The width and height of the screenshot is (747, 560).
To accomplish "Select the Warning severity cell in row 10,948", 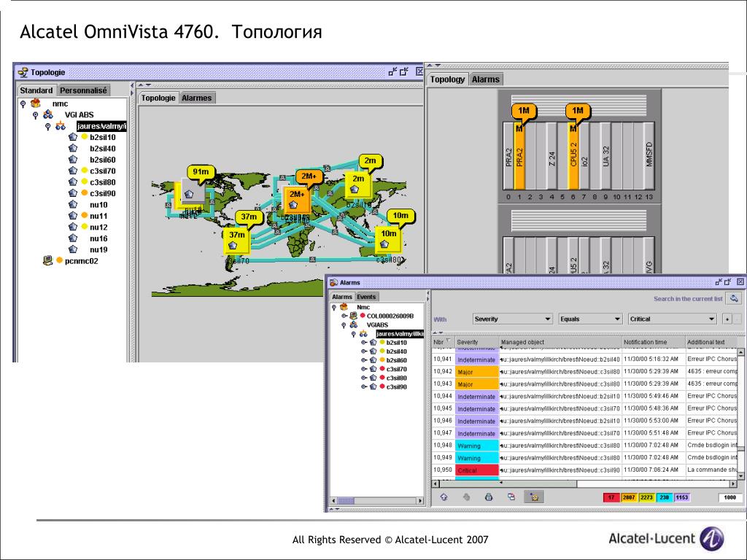I will pos(477,446).
